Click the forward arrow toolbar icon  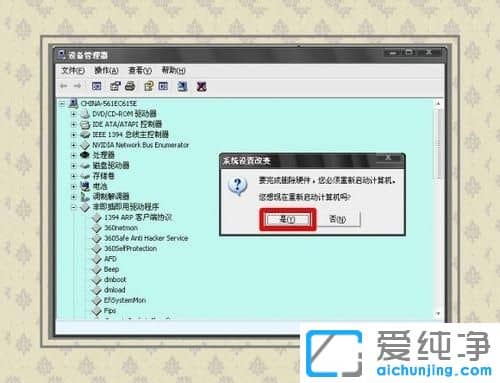(x=77, y=86)
